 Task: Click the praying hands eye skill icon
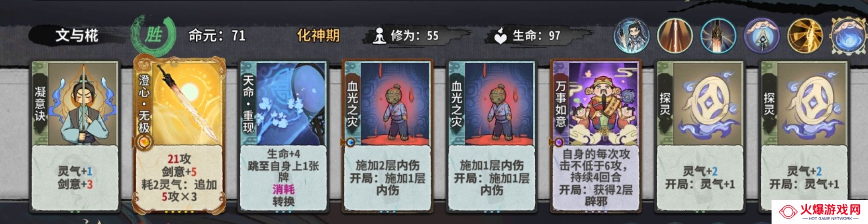[761, 36]
